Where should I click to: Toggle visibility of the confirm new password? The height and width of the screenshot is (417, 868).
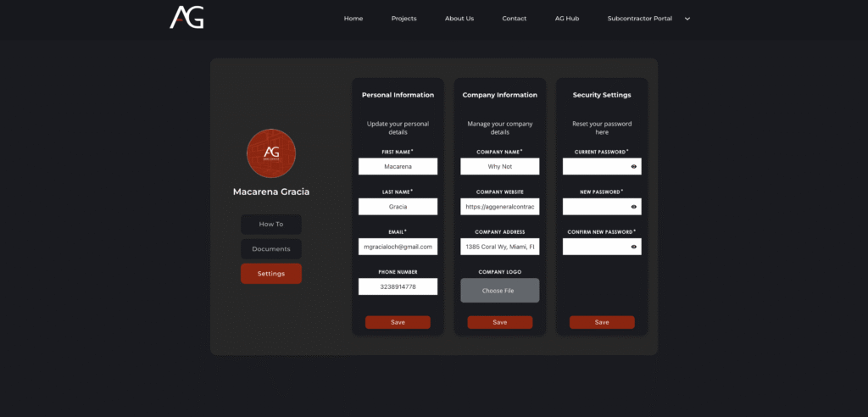click(633, 247)
